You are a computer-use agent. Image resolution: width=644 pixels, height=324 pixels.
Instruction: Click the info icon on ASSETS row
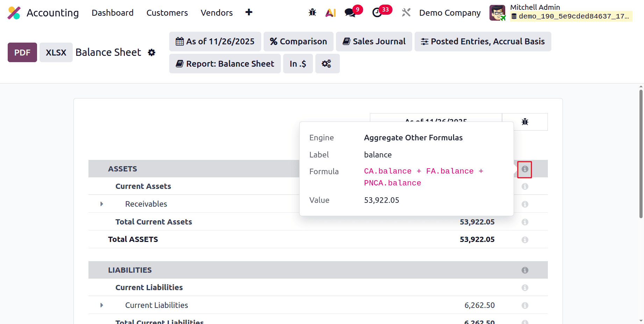pyautogui.click(x=525, y=169)
